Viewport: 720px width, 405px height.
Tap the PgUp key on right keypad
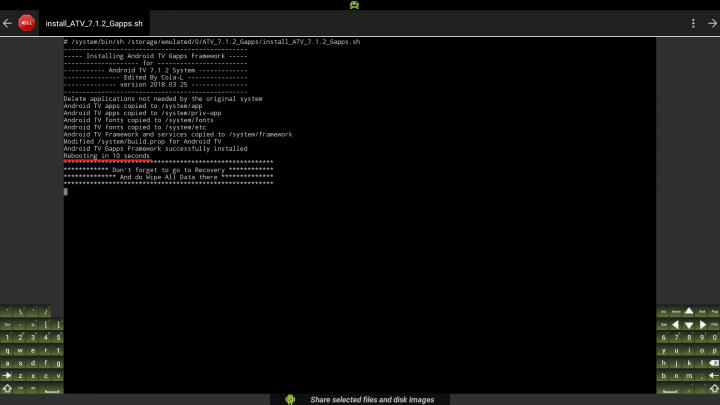tap(714, 311)
